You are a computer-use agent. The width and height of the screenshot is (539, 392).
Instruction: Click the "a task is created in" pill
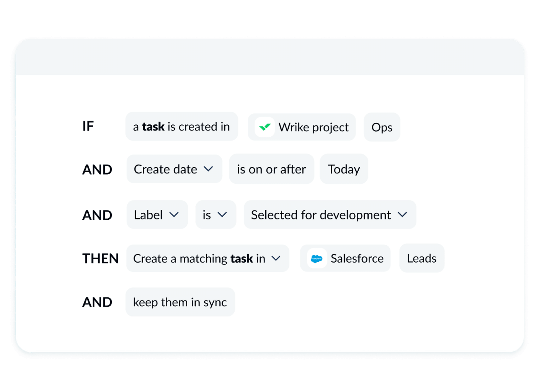click(x=181, y=127)
